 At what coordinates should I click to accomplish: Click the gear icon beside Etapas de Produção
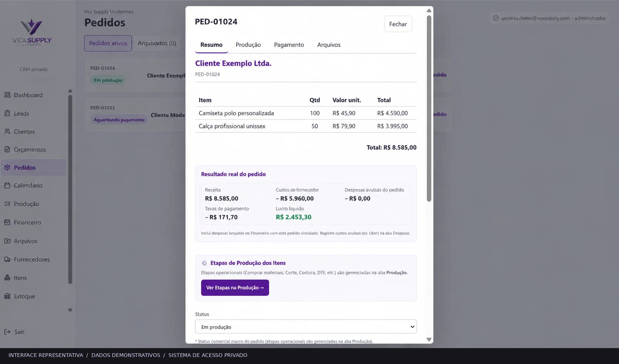(x=204, y=263)
